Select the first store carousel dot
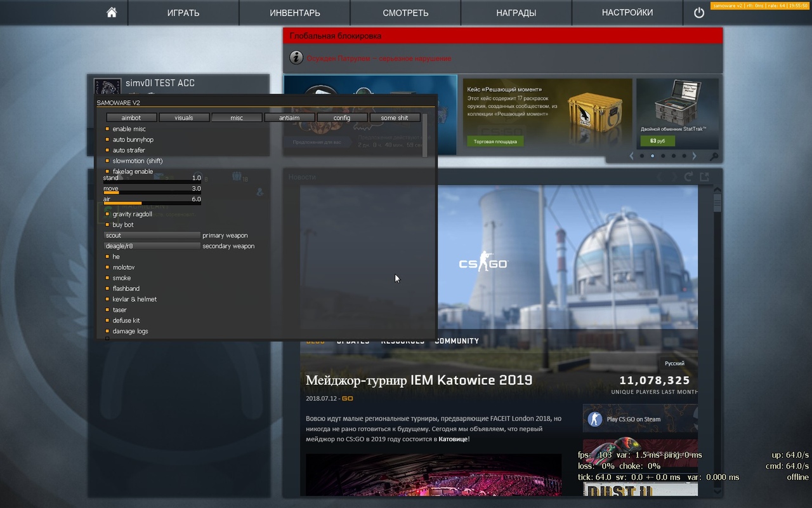Image resolution: width=812 pixels, height=508 pixels. click(642, 156)
